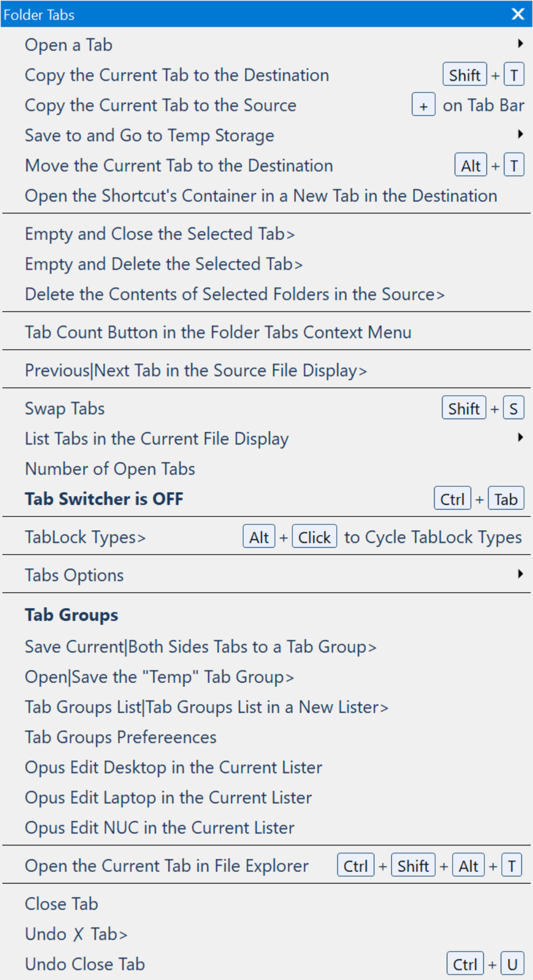Screen dimensions: 533x980
Task: Open Tab Groups Prefereences
Action: click(x=121, y=737)
